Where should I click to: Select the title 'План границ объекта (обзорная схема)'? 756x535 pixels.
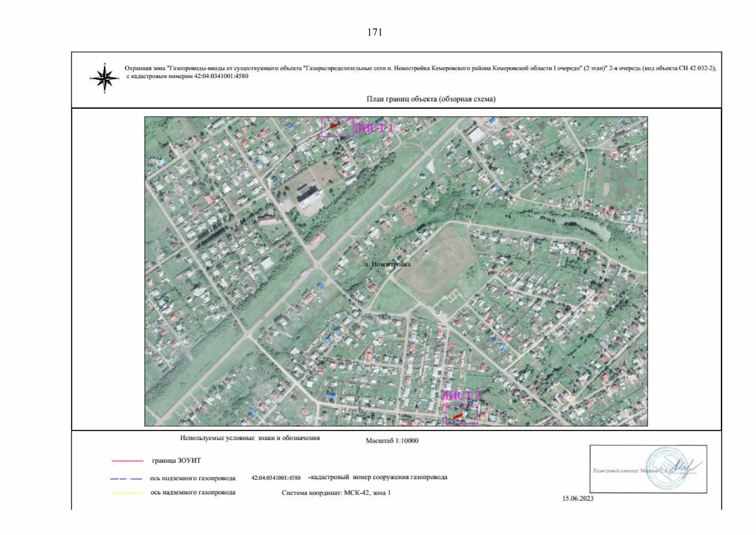[x=431, y=99]
